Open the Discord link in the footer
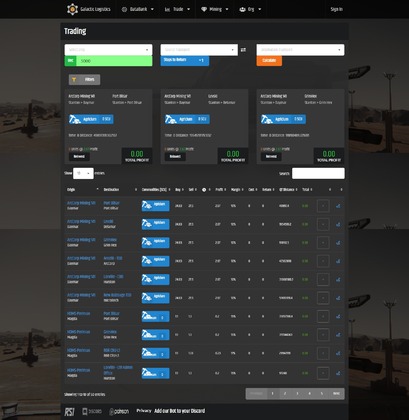 (92, 411)
